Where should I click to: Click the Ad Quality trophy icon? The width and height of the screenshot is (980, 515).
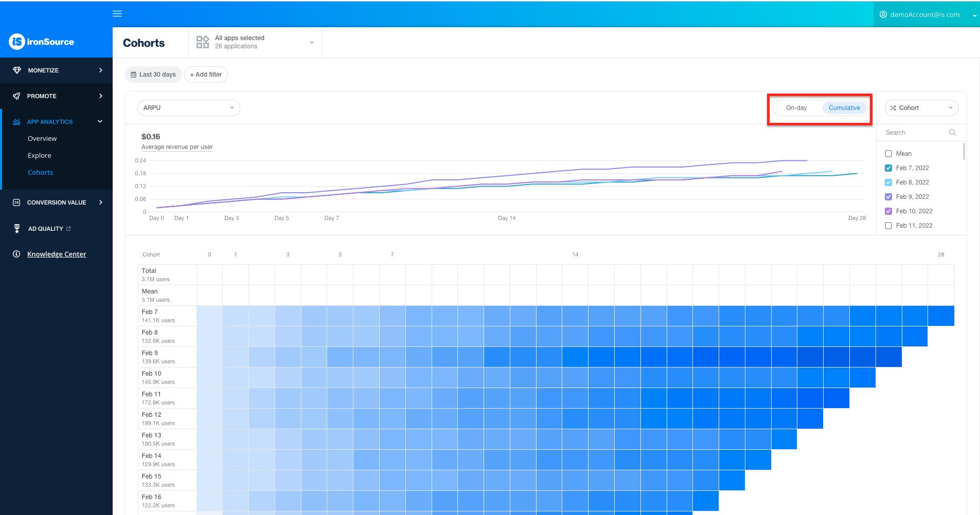coord(17,229)
